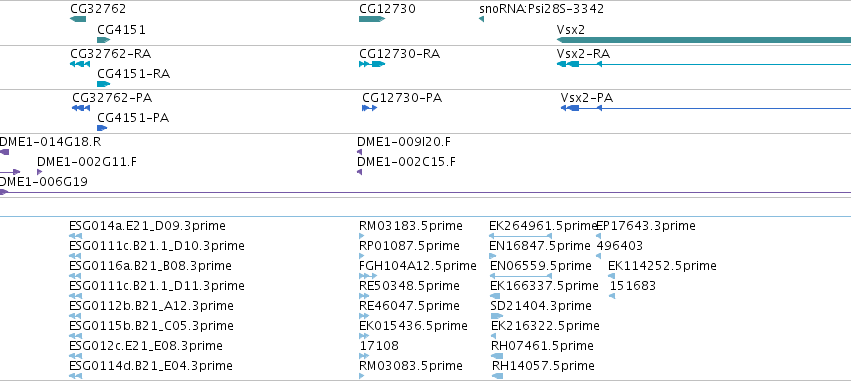851x381 pixels.
Task: Click the DME1-009I20.F marker arrow
Action: pos(359,152)
